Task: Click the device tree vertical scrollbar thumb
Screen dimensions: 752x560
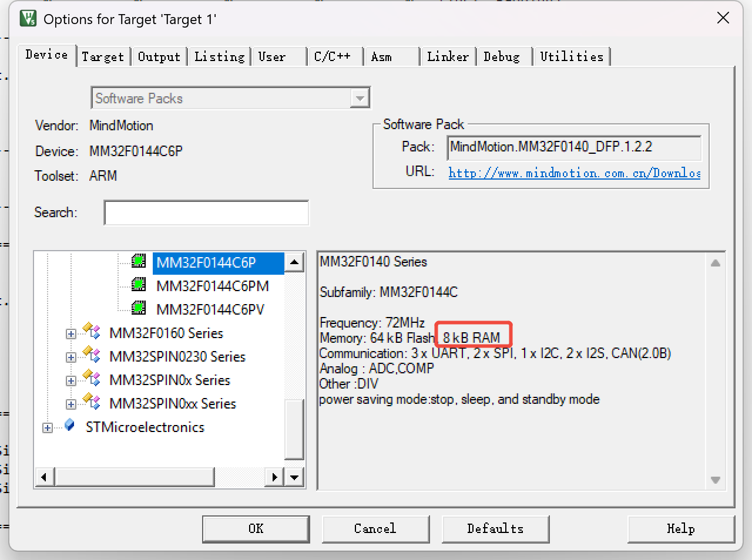Action: tap(294, 429)
